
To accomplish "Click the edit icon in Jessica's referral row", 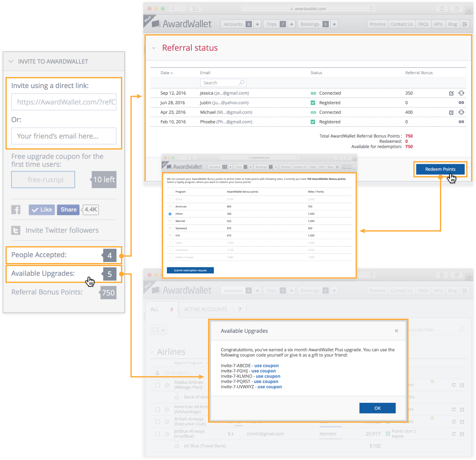I will (451, 93).
